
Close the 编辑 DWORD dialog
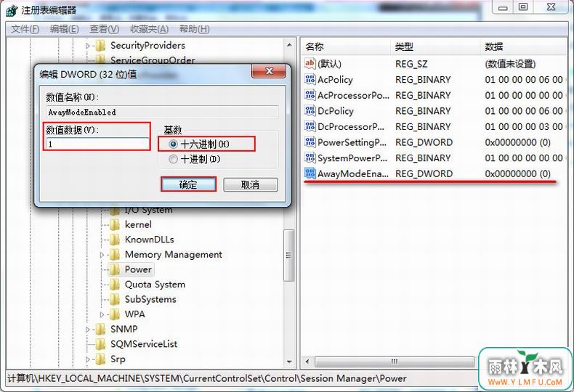pos(269,71)
